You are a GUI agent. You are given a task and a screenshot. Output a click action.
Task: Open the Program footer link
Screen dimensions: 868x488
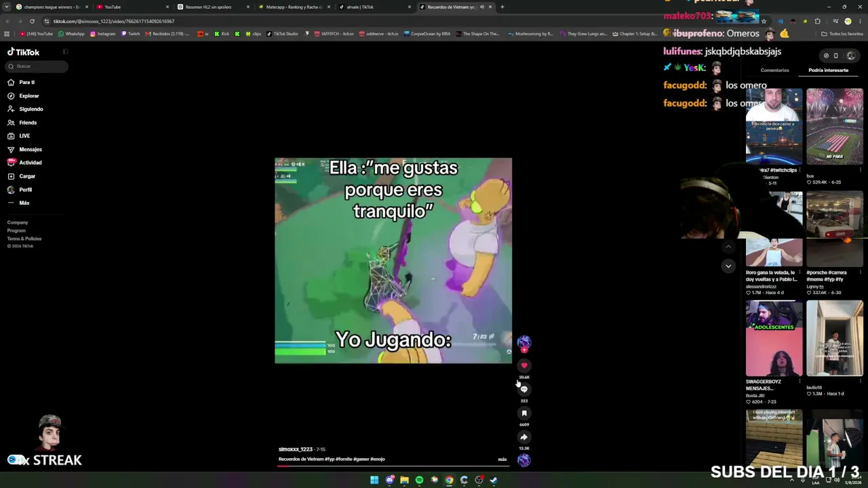click(x=16, y=230)
